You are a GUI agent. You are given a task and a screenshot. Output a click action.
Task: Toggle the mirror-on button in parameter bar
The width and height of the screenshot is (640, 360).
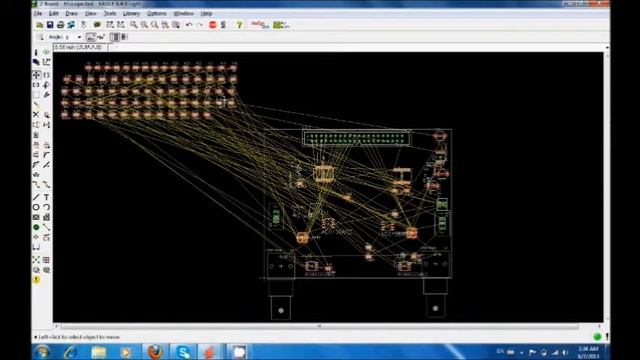(124, 37)
